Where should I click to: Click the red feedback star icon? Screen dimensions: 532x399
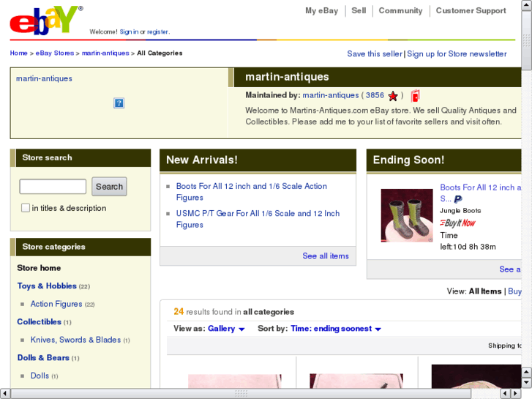pos(393,96)
